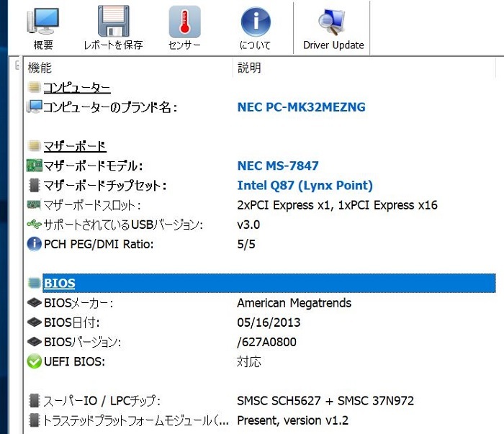
Task: Click the chip icon beside スーパーIO / LPCチップ
Action: (x=34, y=401)
